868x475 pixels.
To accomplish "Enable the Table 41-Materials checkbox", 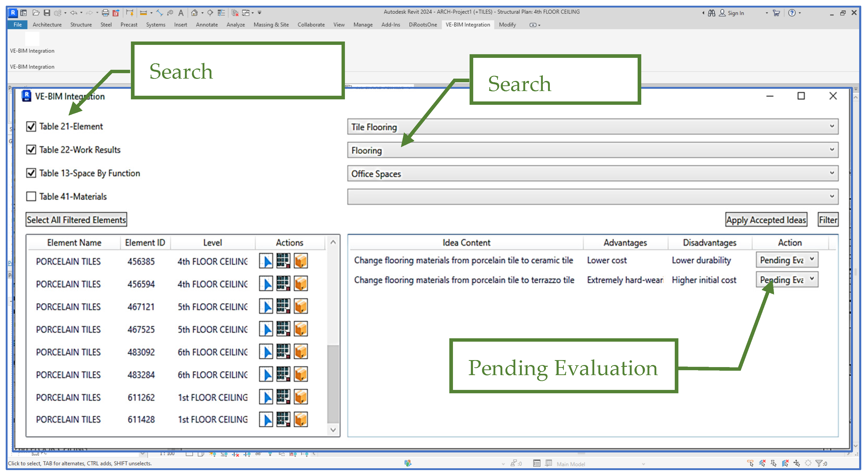I will pyautogui.click(x=31, y=196).
